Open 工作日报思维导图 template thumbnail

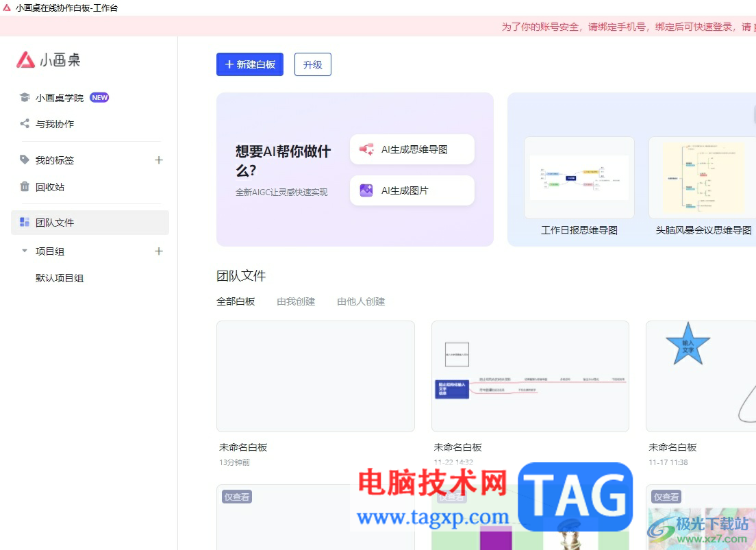[x=579, y=177]
